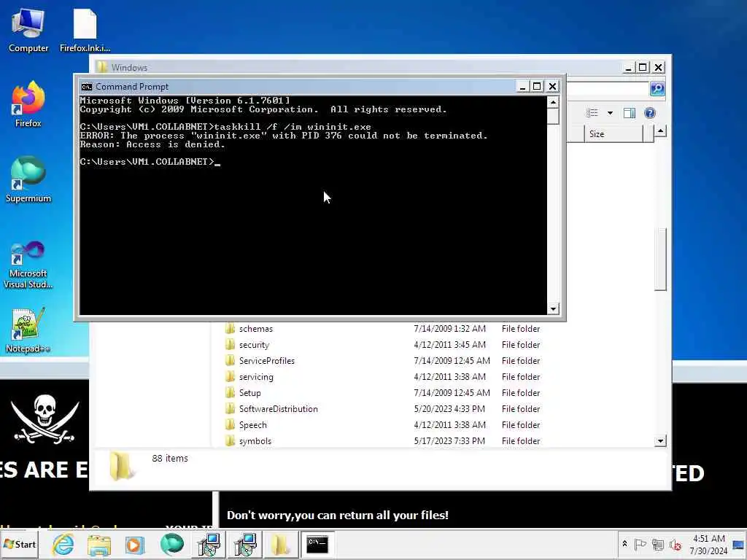Click Explorer file list scroll down arrow
This screenshot has width=747, height=560.
[x=659, y=441]
